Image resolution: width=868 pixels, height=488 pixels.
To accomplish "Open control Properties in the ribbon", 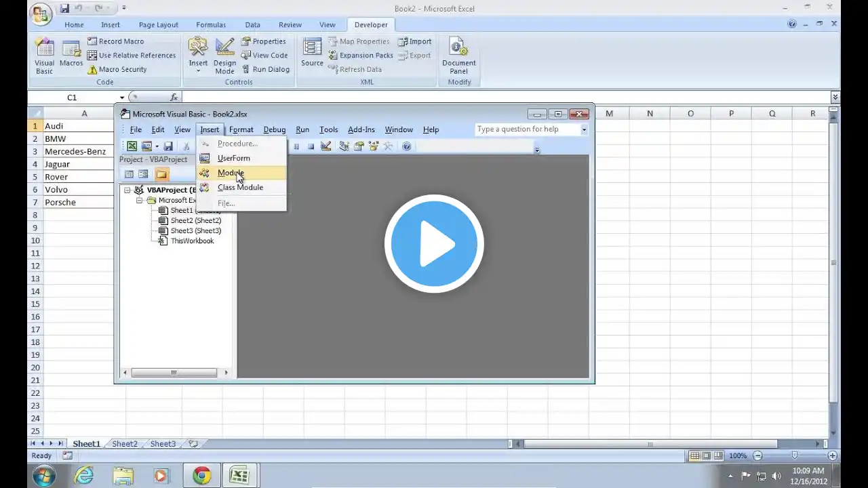I will click(264, 41).
